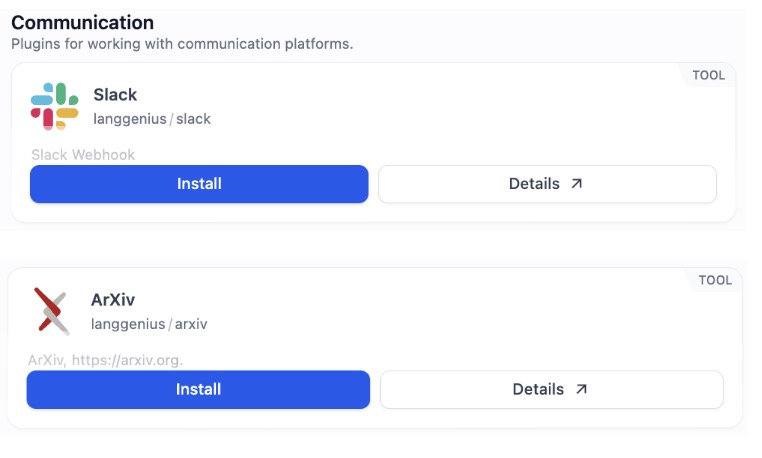Install the ArXiv plugin
Screen dimensions: 762x458
[198, 389]
